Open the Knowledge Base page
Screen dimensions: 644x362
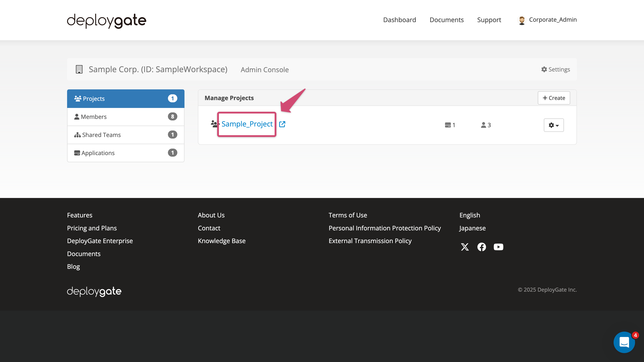tap(222, 241)
